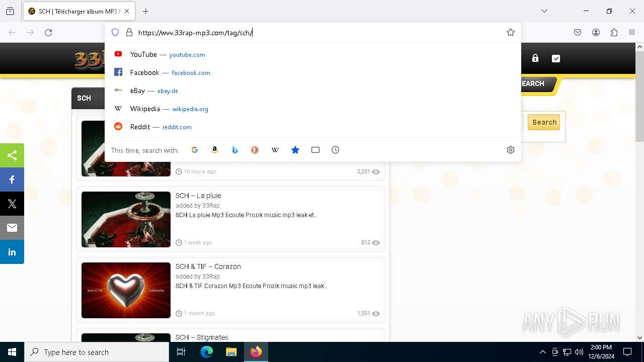Viewport: 644px width, 362px height.
Task: Select the Facebook suggestion
Action: [x=312, y=72]
